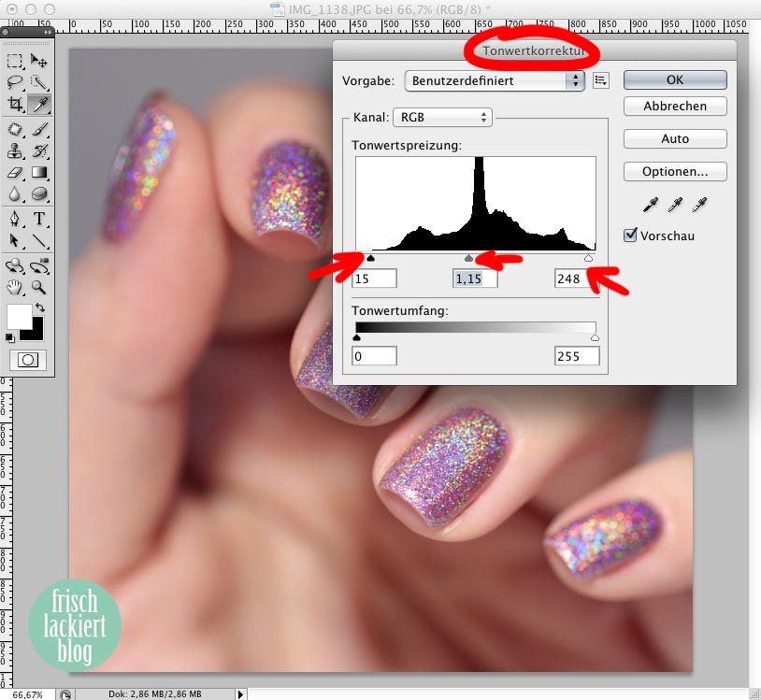The width and height of the screenshot is (761, 700).
Task: Select the Crop tool
Action: (15, 104)
